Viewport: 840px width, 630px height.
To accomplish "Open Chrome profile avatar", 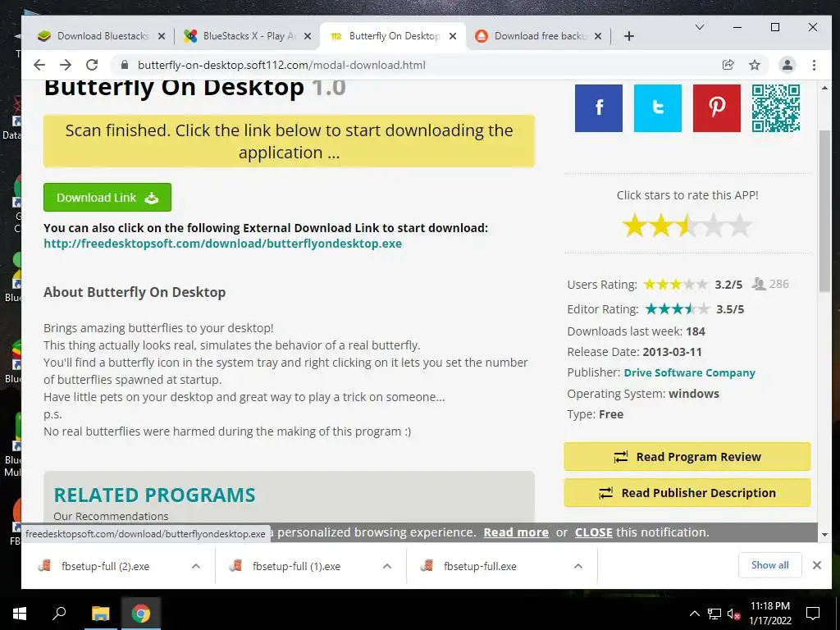I will pyautogui.click(x=787, y=65).
